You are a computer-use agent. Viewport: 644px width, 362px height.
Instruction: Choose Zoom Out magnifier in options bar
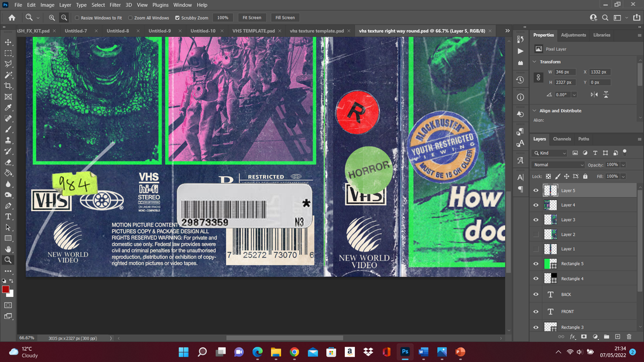click(x=64, y=18)
